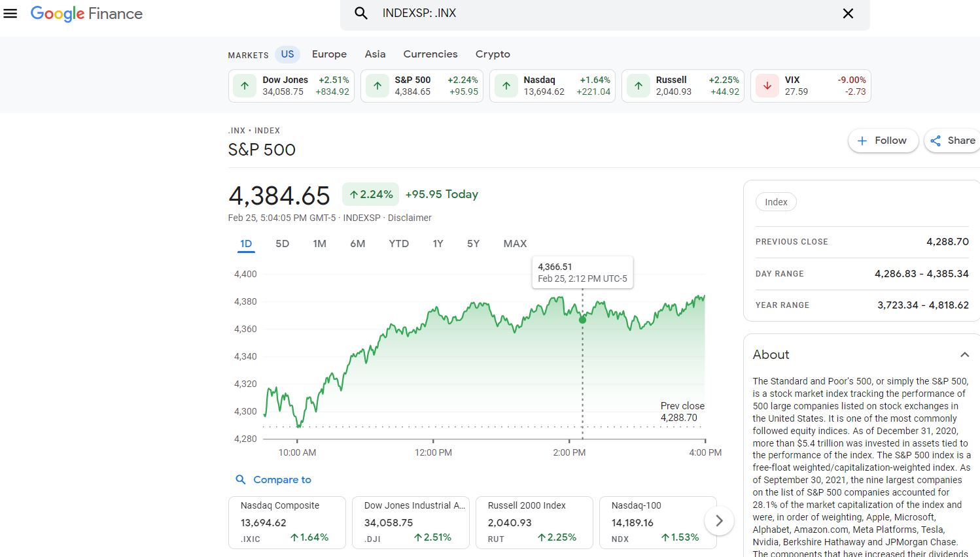Screen dimensions: 980x557
Task: Open the Disclaimer link
Action: click(410, 218)
